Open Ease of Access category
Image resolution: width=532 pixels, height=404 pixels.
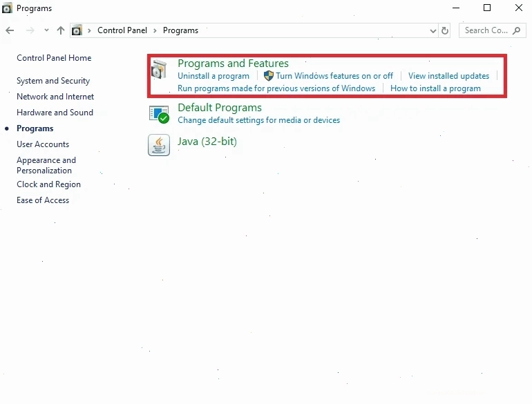pyautogui.click(x=43, y=200)
